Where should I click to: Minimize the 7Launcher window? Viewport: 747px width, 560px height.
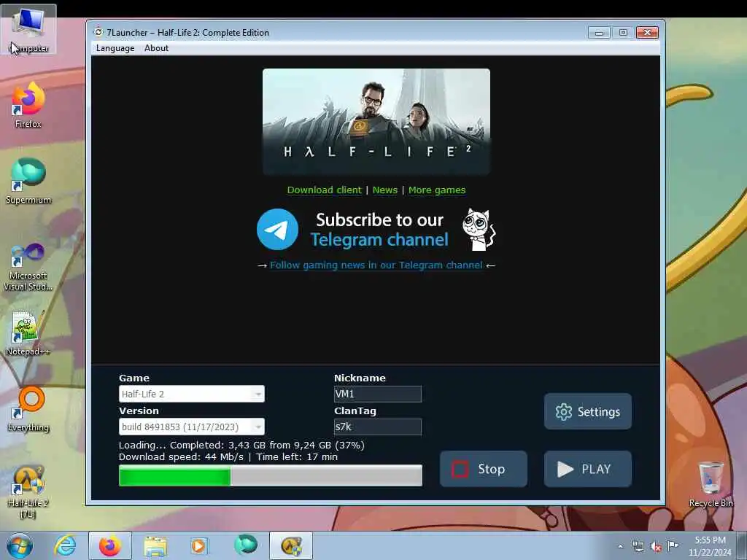pos(599,32)
